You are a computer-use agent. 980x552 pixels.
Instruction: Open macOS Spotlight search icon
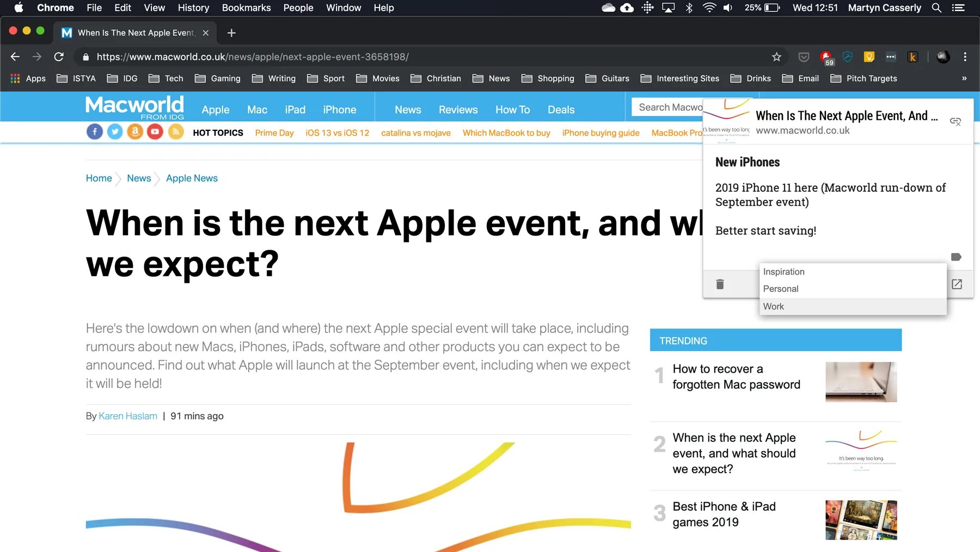point(936,8)
